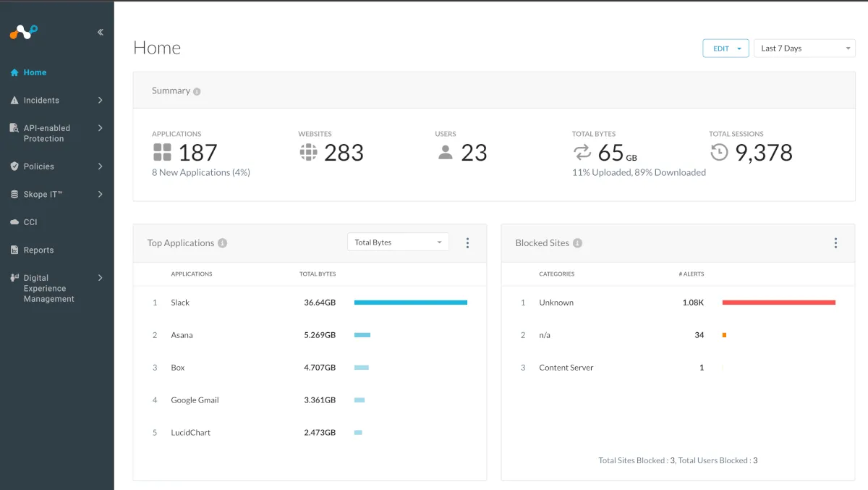Image resolution: width=868 pixels, height=490 pixels.
Task: Click the Netskope logo icon
Action: pos(23,32)
